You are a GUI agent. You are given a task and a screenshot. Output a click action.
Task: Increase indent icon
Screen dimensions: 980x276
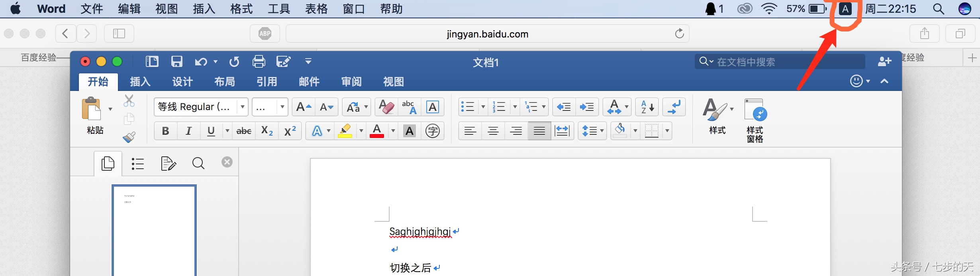click(x=587, y=107)
